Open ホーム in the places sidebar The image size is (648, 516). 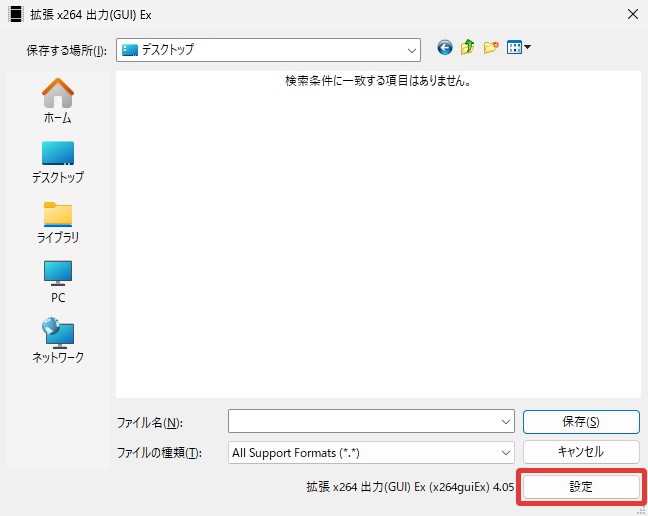click(57, 101)
